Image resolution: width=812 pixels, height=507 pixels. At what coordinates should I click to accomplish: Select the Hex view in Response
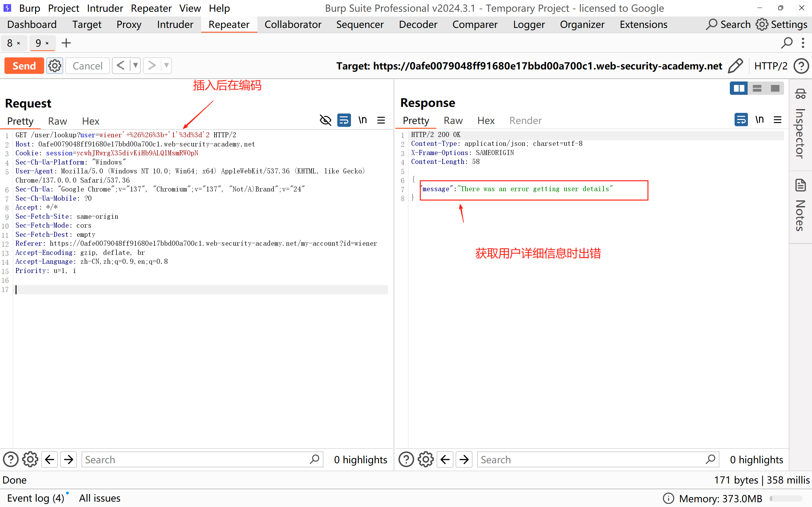point(485,120)
